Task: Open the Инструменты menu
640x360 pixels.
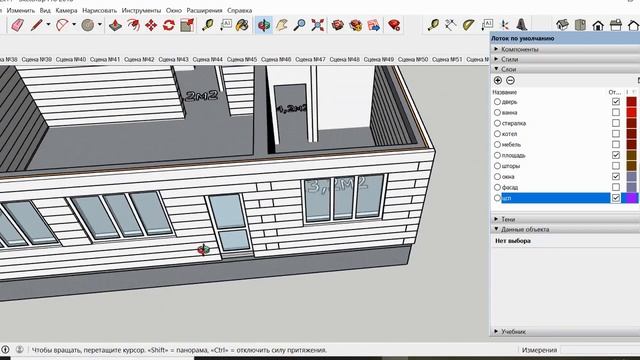Action: (141, 10)
